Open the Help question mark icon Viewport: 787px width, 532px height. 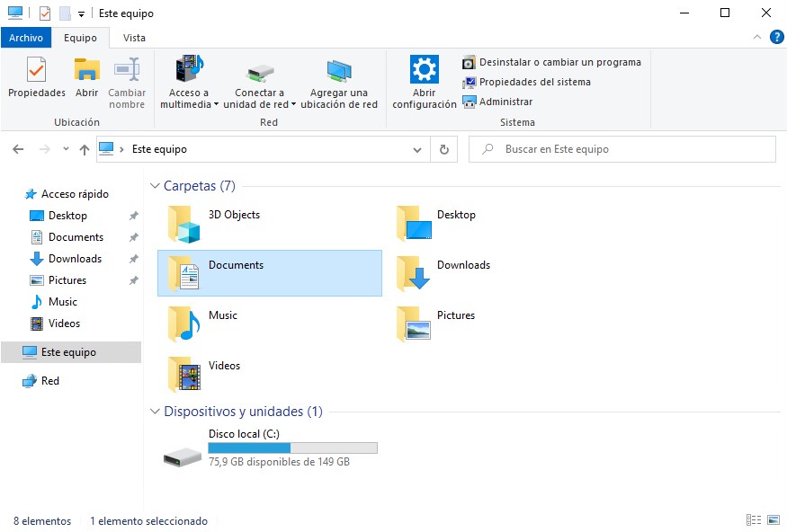[x=776, y=37]
